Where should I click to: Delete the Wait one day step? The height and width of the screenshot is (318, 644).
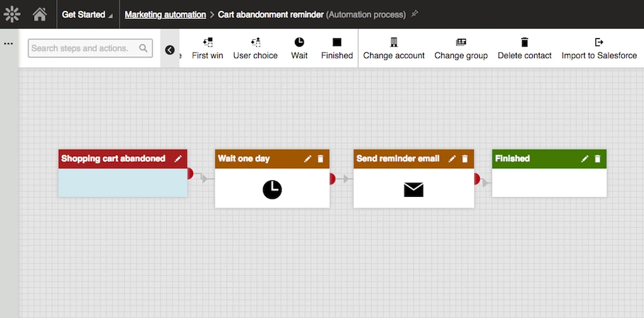coord(320,159)
